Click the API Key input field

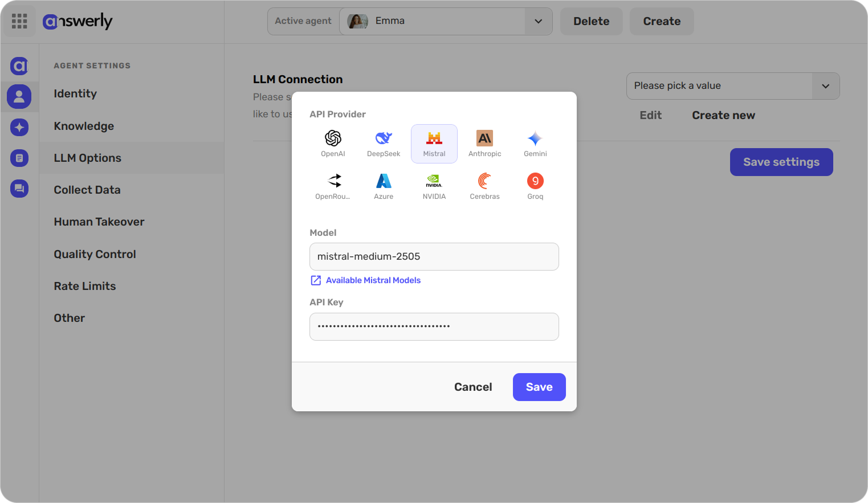click(x=434, y=326)
